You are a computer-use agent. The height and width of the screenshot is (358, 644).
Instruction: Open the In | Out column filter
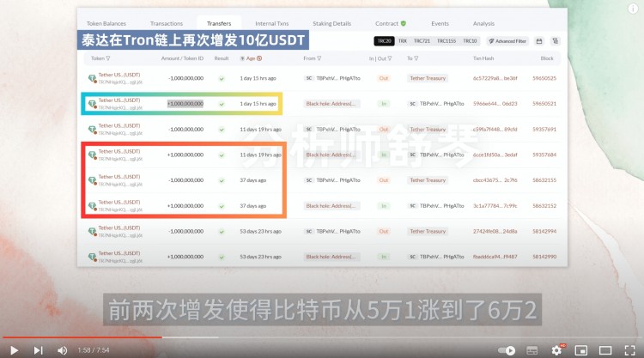(x=389, y=58)
